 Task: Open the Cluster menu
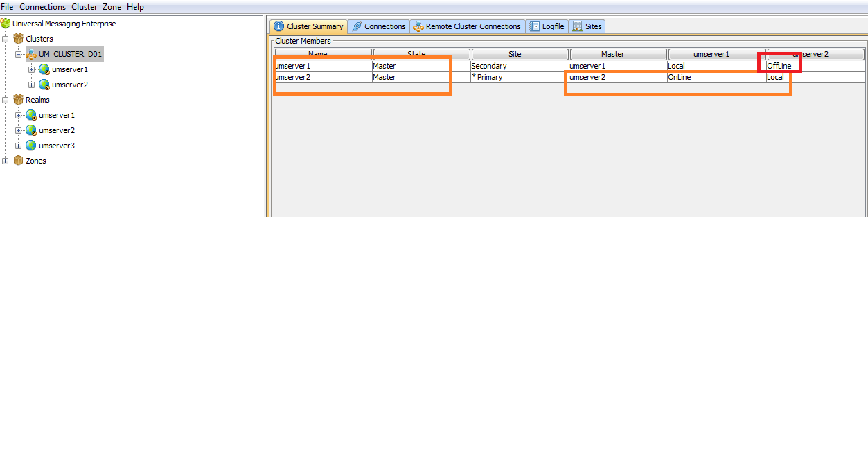tap(85, 7)
